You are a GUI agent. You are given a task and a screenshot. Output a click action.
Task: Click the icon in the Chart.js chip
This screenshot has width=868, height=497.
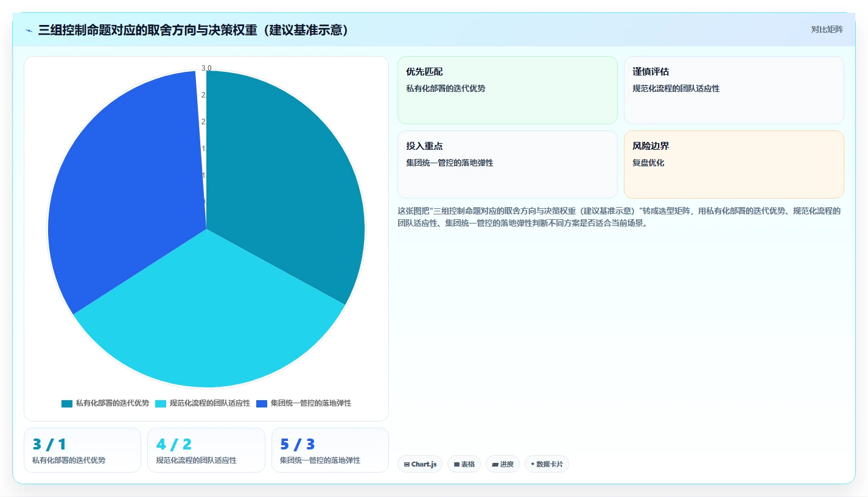pyautogui.click(x=407, y=464)
